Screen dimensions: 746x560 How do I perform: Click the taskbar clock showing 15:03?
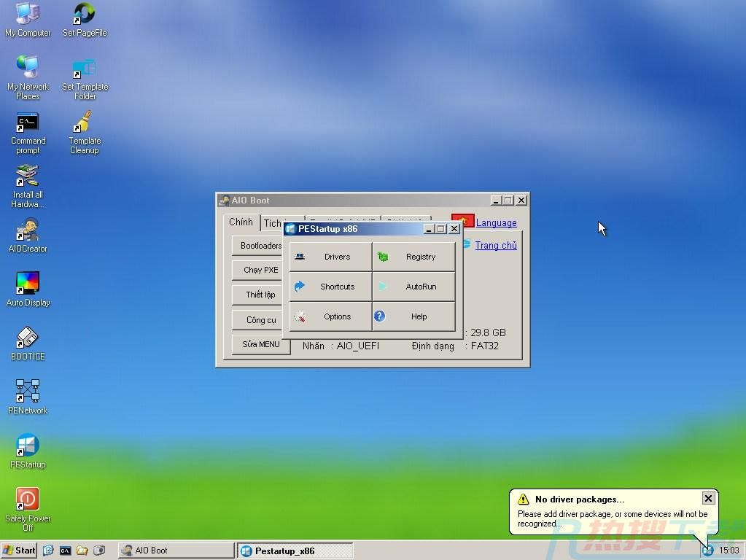click(729, 551)
